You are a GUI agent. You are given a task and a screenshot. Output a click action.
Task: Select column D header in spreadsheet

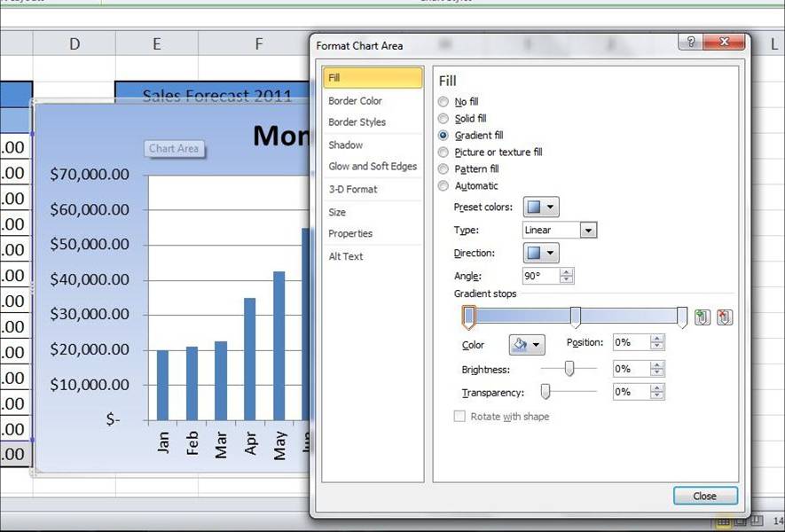[75, 44]
